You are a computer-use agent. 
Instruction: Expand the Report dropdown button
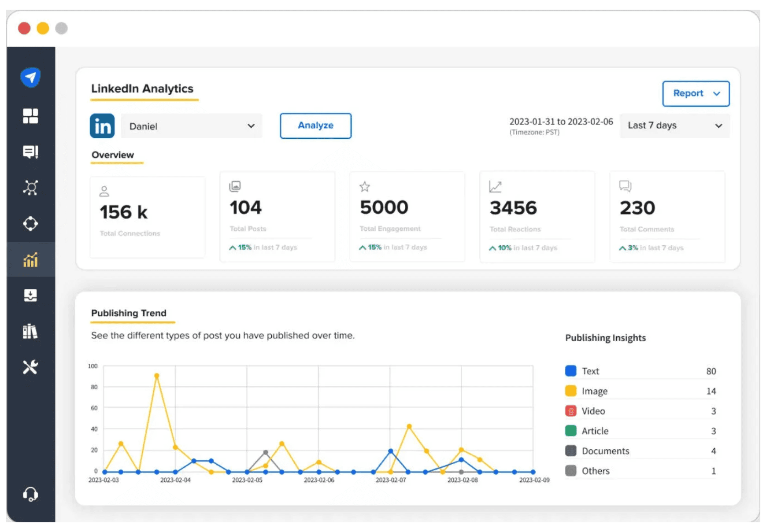click(696, 93)
